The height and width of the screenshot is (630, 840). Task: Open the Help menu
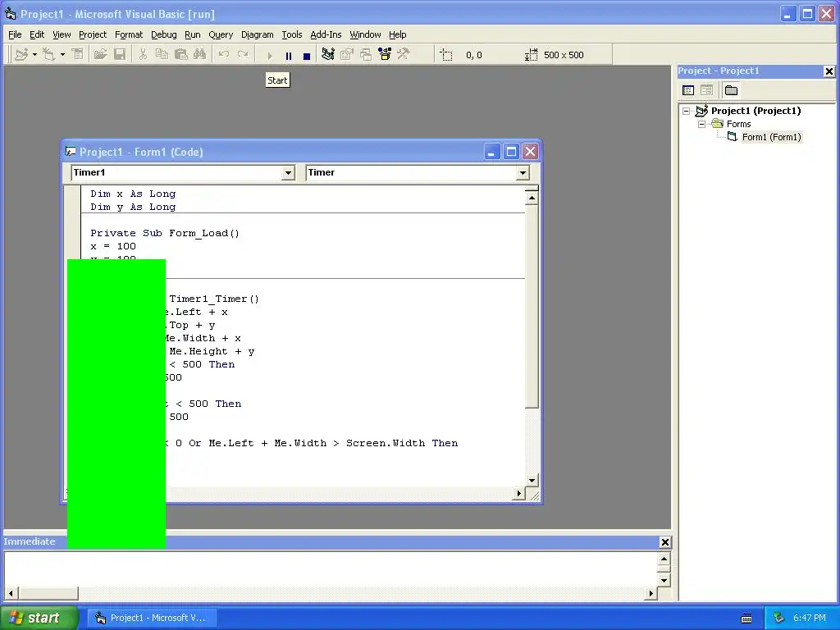pyautogui.click(x=398, y=34)
